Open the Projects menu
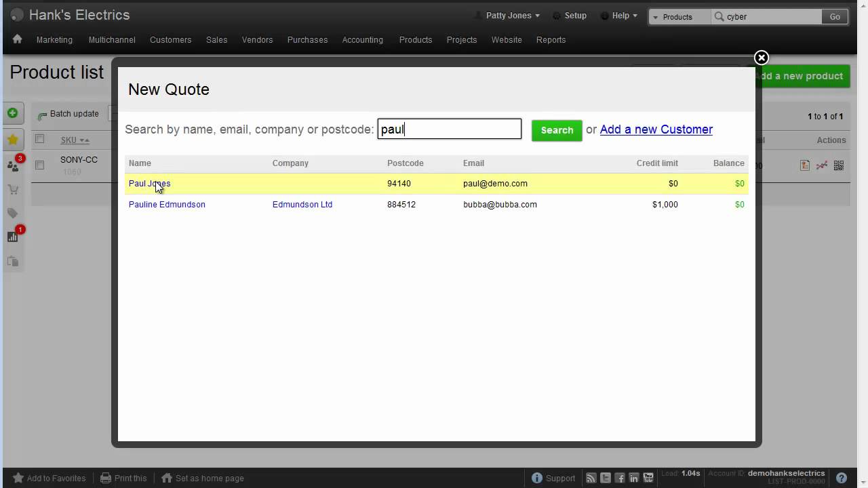Image resolution: width=868 pixels, height=488 pixels. coord(462,40)
